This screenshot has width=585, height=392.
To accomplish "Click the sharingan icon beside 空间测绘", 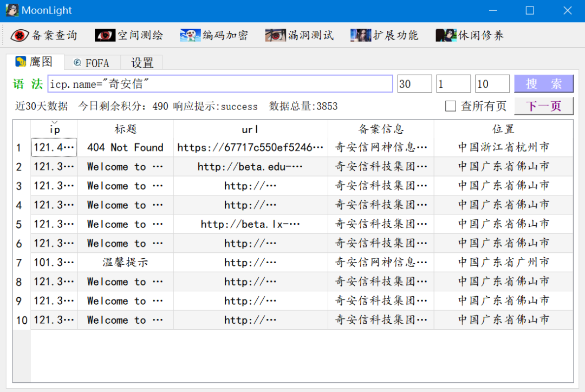I will point(105,35).
